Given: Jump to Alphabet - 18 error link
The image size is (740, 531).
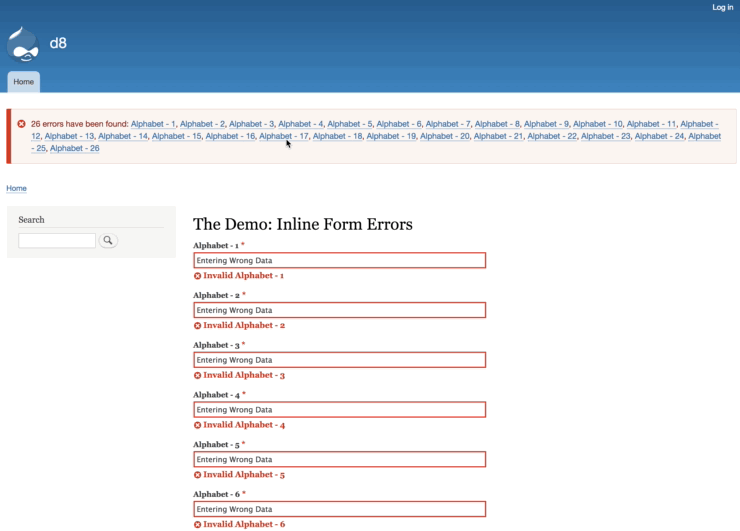Looking at the screenshot, I should pos(337,136).
